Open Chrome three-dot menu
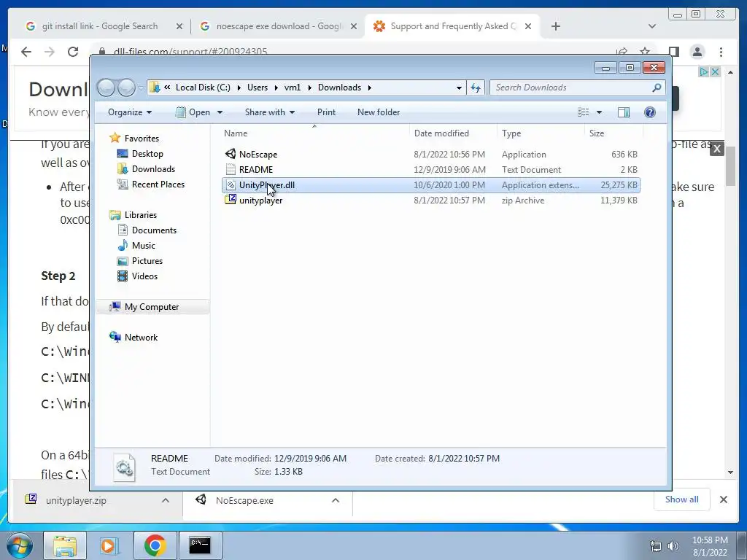Viewport: 747px width, 560px height. click(x=721, y=52)
